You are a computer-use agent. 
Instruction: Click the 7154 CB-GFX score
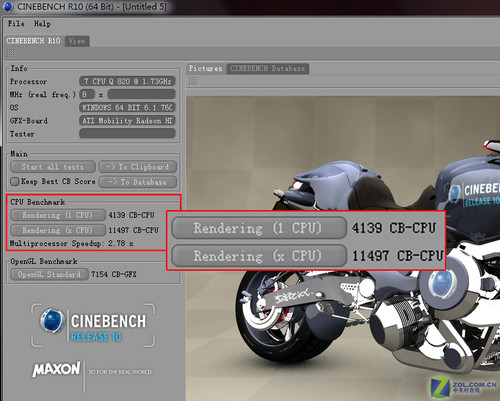click(114, 274)
